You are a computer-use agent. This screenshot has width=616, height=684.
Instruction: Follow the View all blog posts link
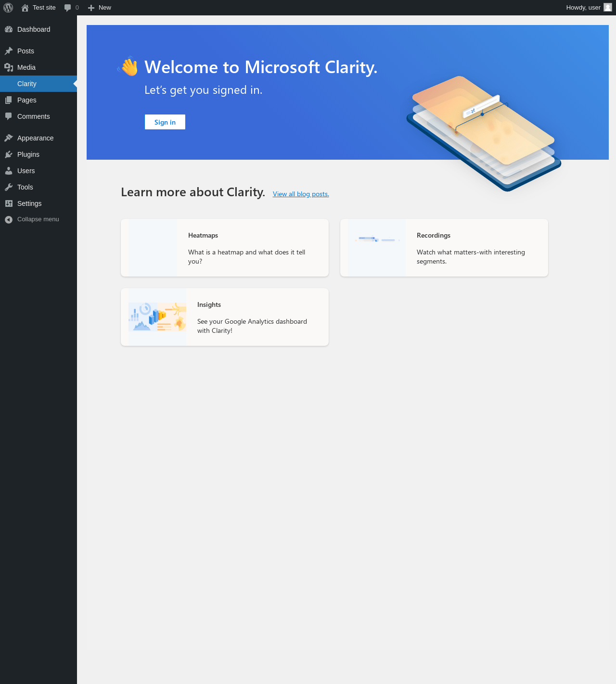[301, 194]
